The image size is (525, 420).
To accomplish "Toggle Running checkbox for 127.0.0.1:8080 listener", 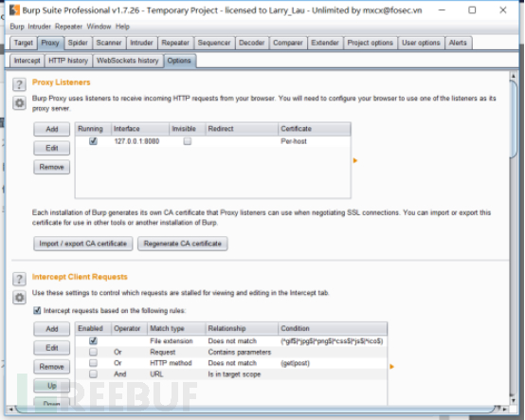I will [93, 141].
